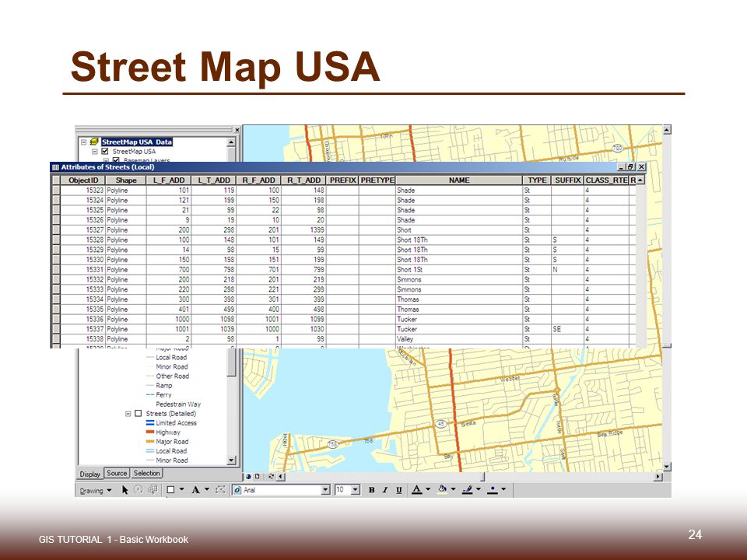Apply the fill color paint bucket
The height and width of the screenshot is (560, 747).
tap(443, 489)
